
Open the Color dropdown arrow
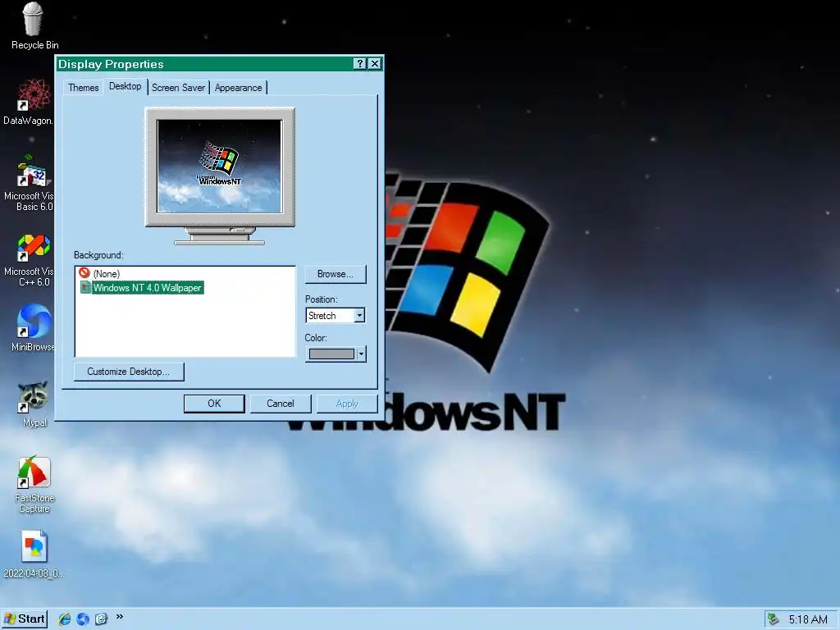(x=361, y=354)
